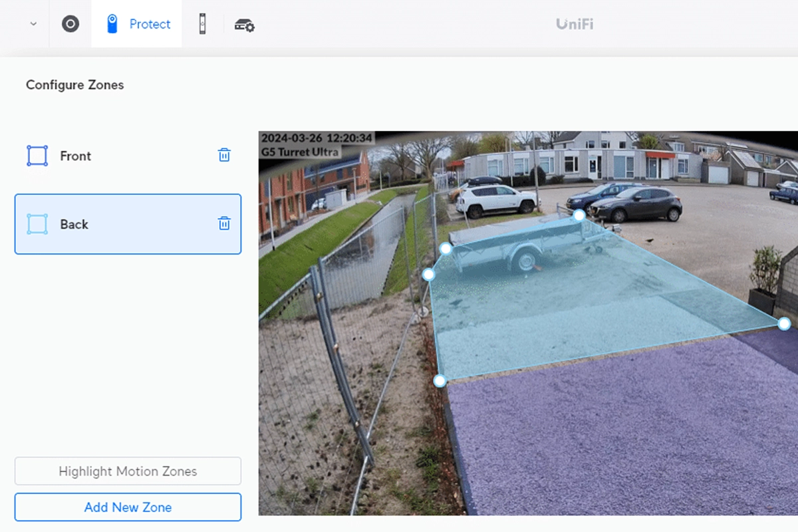Click the zone handle on the fence post
The height and width of the screenshot is (532, 798).
point(429,274)
